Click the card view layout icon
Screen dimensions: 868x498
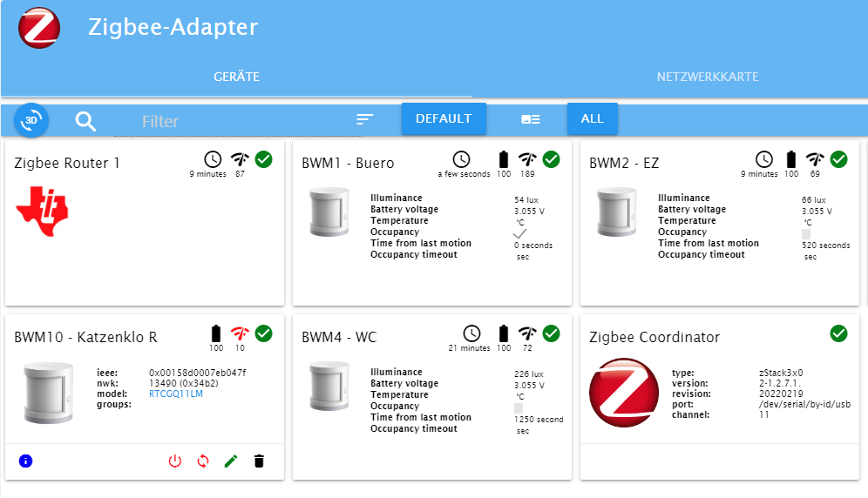(530, 119)
